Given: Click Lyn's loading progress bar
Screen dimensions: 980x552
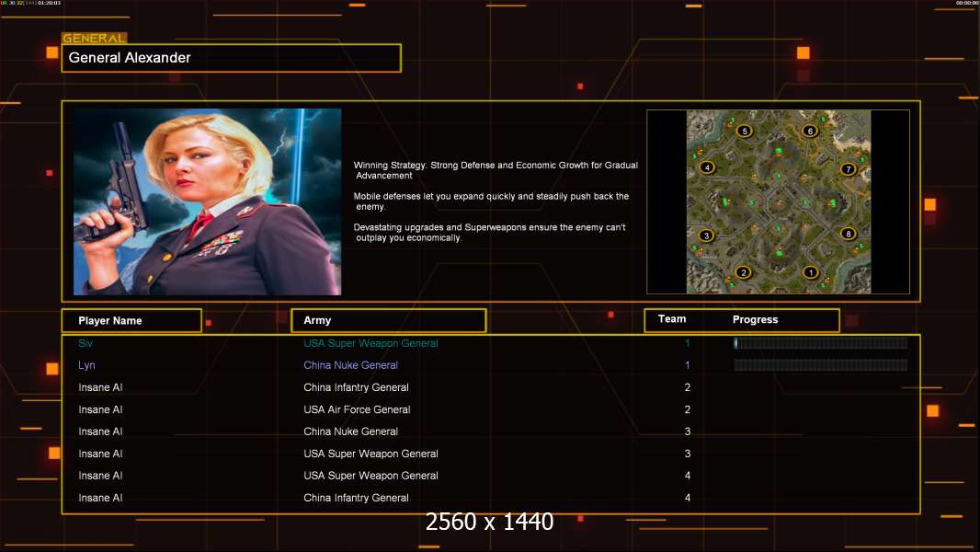Looking at the screenshot, I should pyautogui.click(x=821, y=365).
